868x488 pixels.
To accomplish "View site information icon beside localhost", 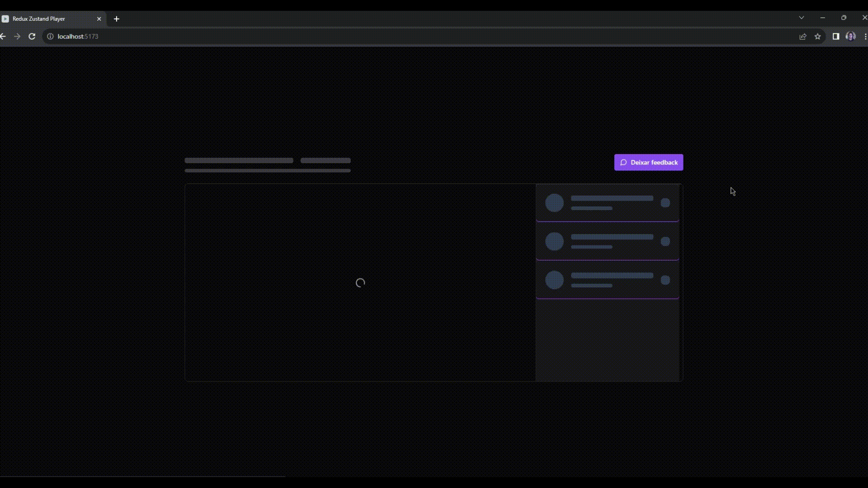I will pyautogui.click(x=50, y=37).
